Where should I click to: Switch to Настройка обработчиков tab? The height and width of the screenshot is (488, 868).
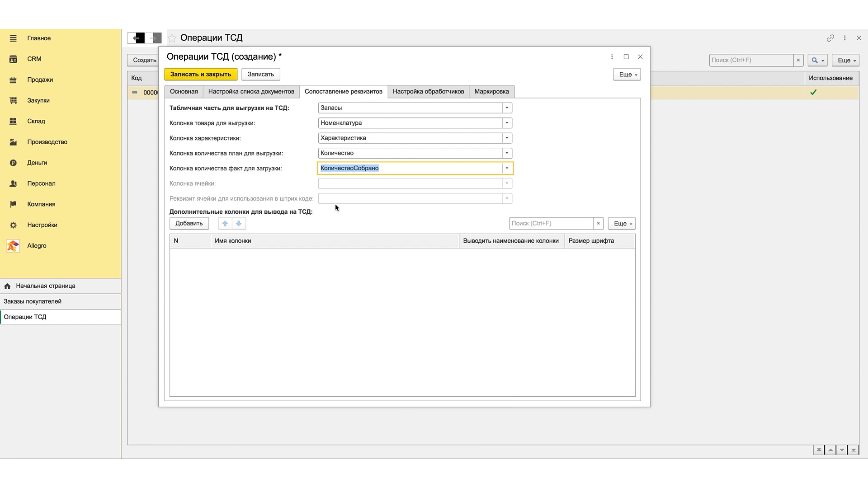pyautogui.click(x=428, y=92)
